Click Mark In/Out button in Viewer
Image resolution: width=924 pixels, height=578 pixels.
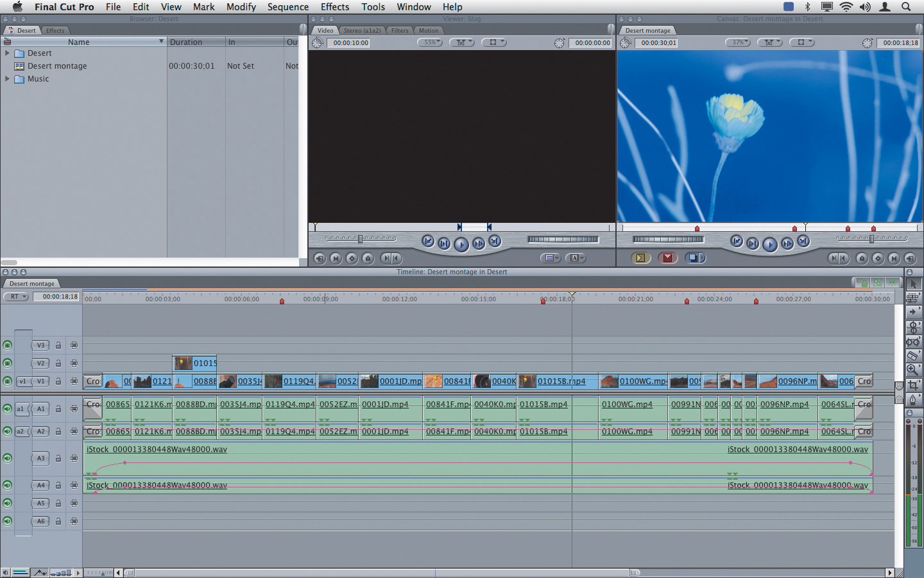click(391, 258)
